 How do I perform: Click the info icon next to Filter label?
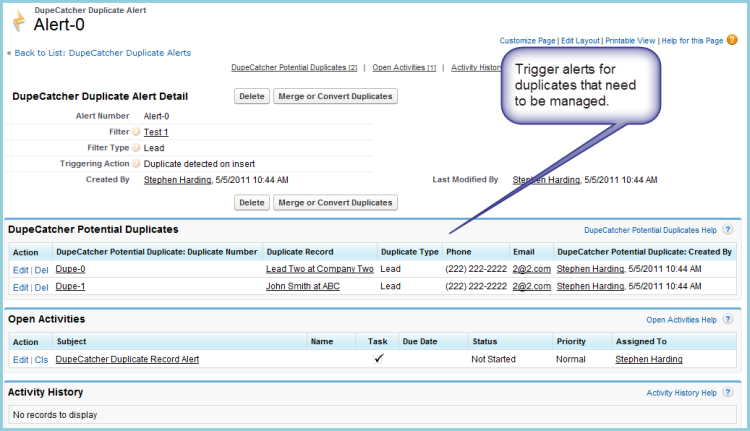click(137, 131)
